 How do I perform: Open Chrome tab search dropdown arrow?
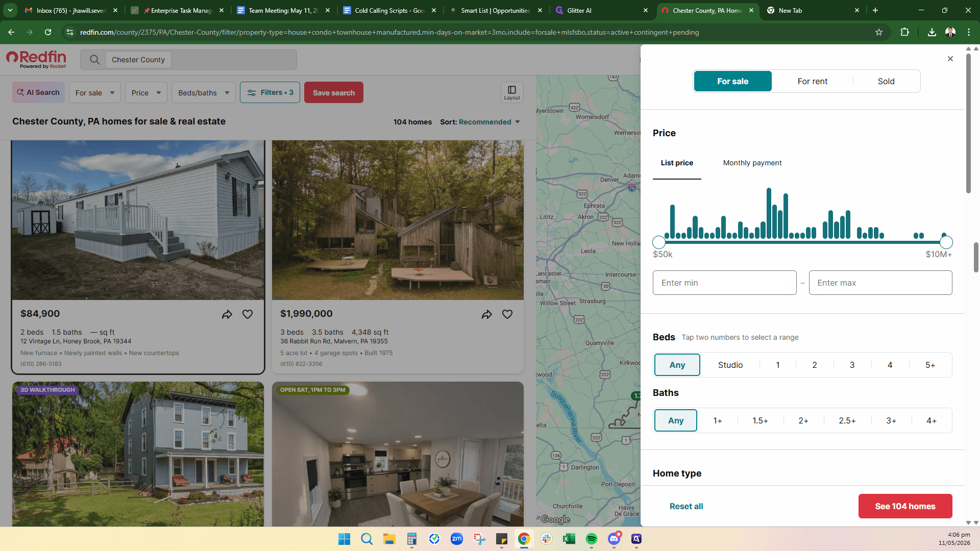[10, 10]
